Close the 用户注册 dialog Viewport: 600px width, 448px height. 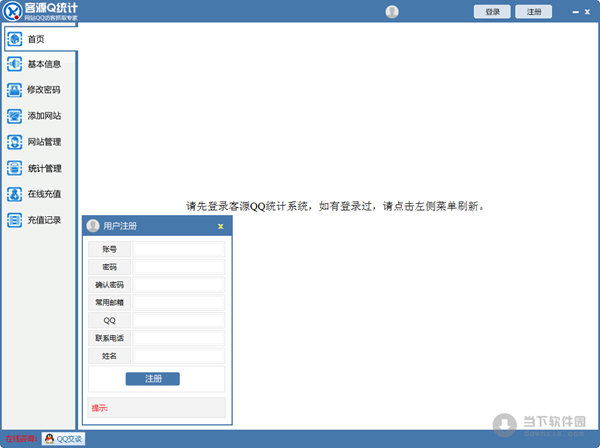coord(220,226)
